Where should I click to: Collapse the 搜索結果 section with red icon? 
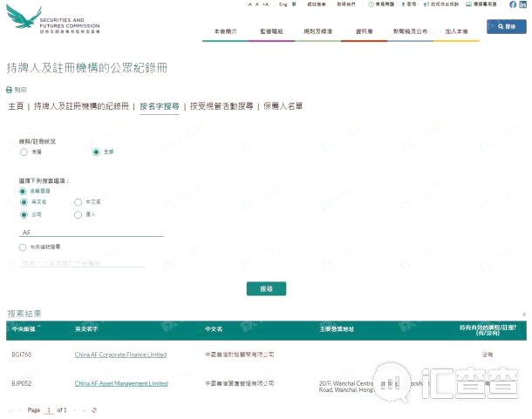(524, 314)
